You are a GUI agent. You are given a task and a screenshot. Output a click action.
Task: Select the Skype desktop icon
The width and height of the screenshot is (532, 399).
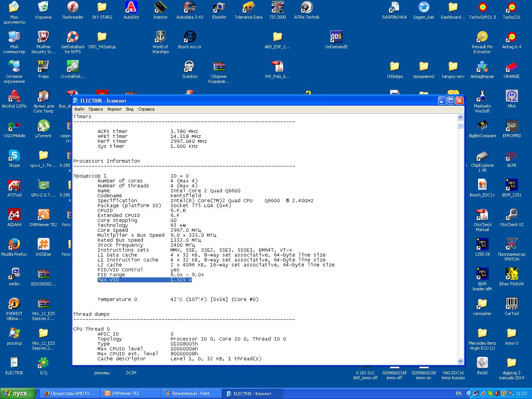pyautogui.click(x=14, y=158)
